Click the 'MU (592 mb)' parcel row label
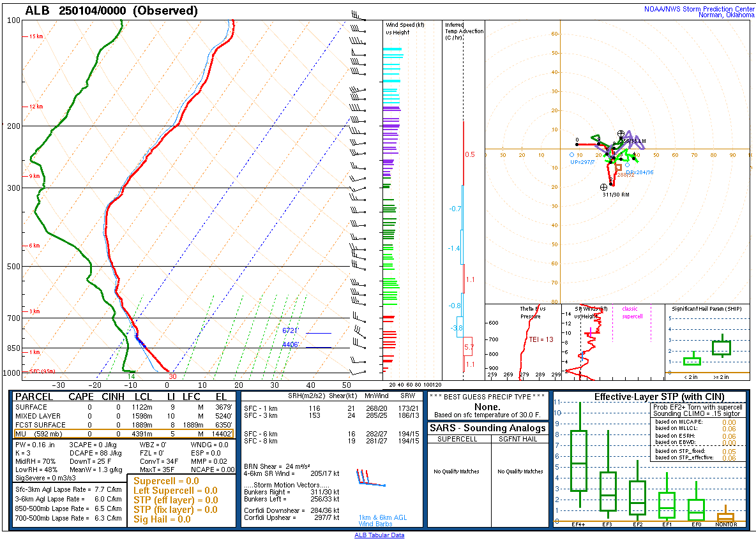Viewport: 756px width, 541px height. (x=38, y=434)
